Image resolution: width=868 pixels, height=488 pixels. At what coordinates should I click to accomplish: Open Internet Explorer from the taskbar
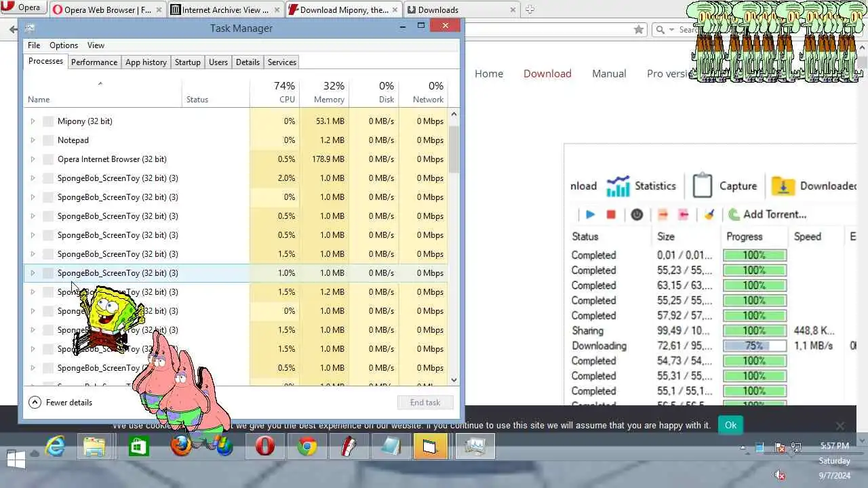click(x=55, y=447)
